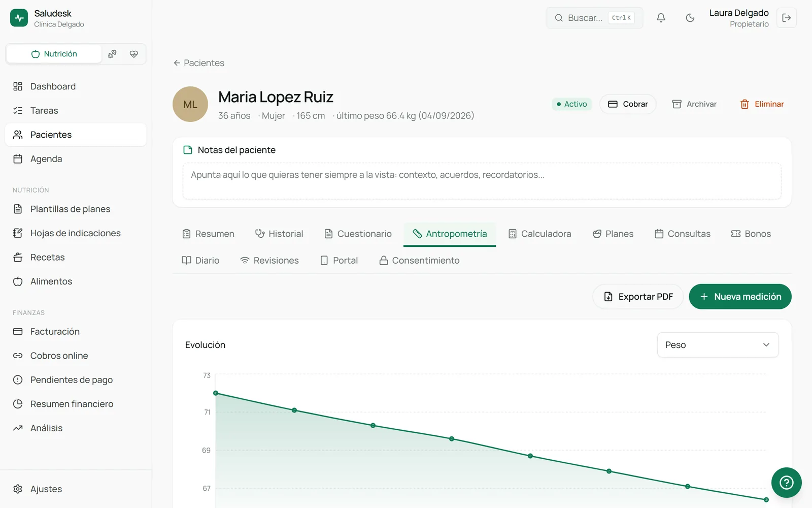Open Ajustes settings
Image resolution: width=812 pixels, height=508 pixels.
click(76, 489)
